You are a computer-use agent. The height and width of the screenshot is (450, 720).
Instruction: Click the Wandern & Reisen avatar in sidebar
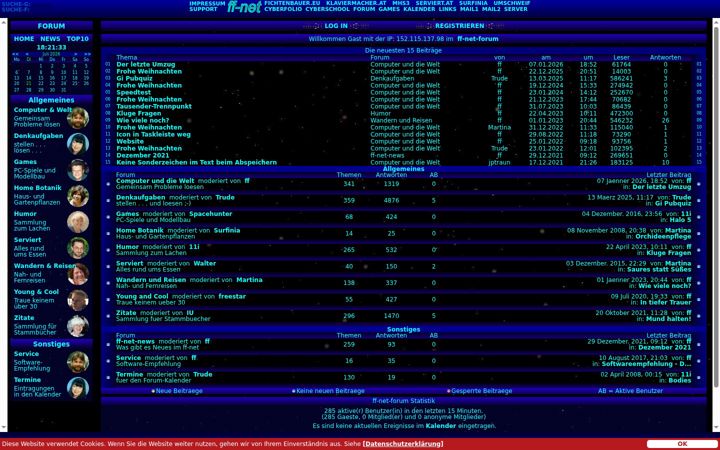(x=78, y=274)
